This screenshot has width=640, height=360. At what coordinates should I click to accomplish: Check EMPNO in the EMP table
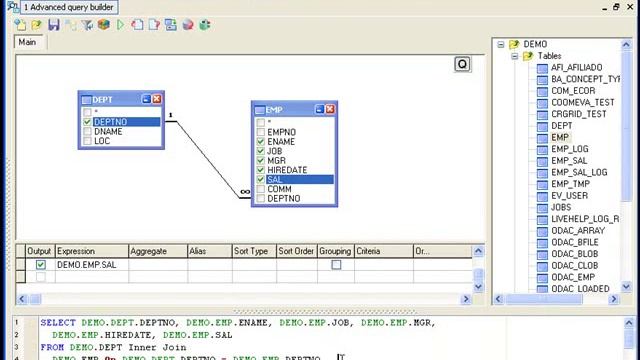point(260,132)
